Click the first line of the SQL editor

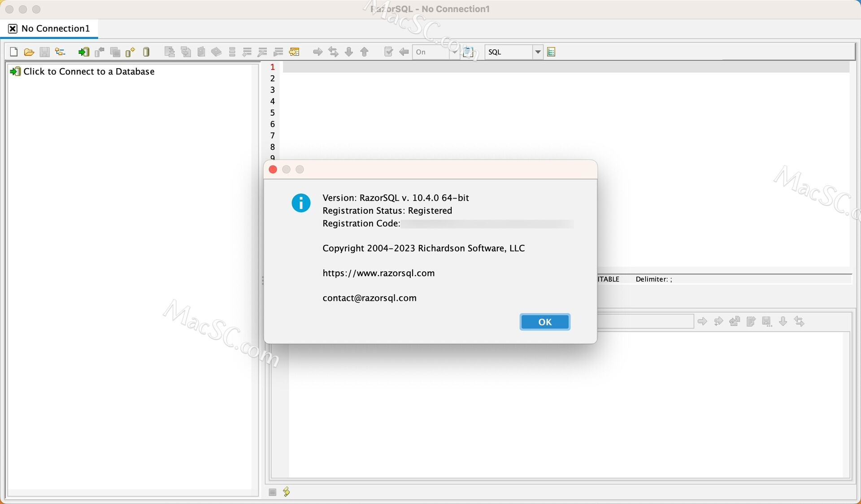566,67
